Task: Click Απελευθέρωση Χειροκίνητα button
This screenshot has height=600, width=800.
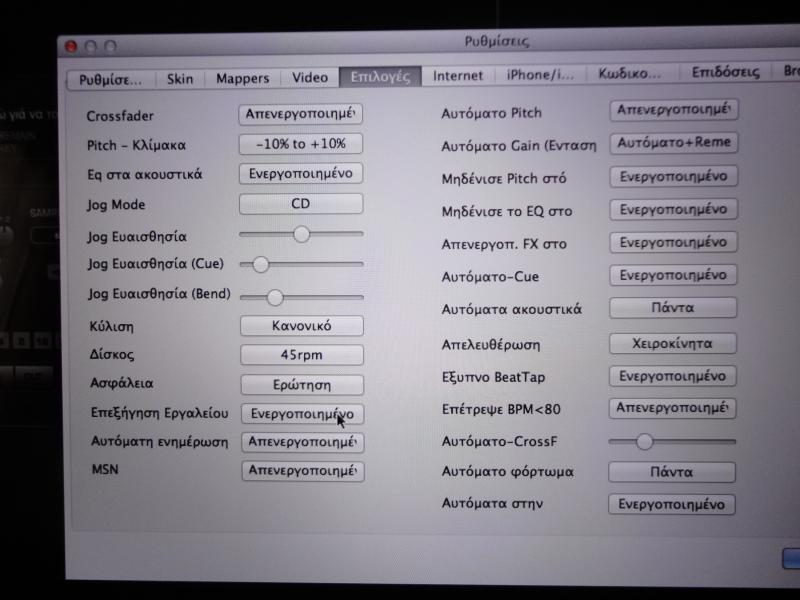Action: (673, 343)
